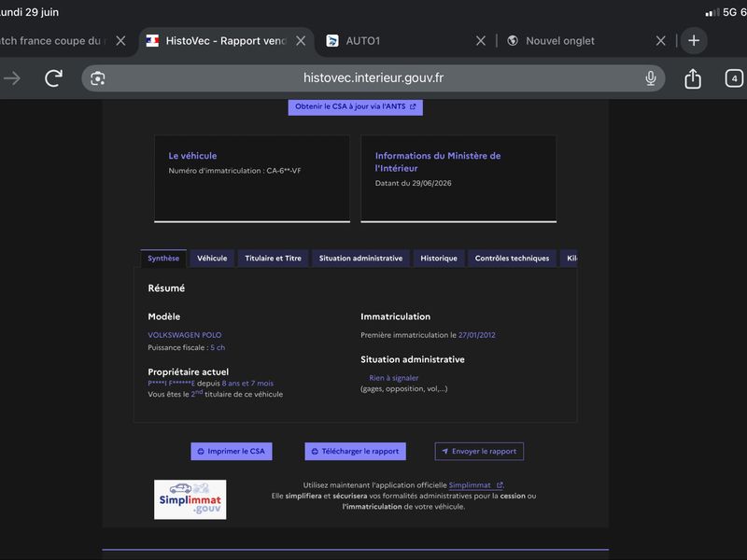Close the Nouvel onglet tab

[x=660, y=41]
